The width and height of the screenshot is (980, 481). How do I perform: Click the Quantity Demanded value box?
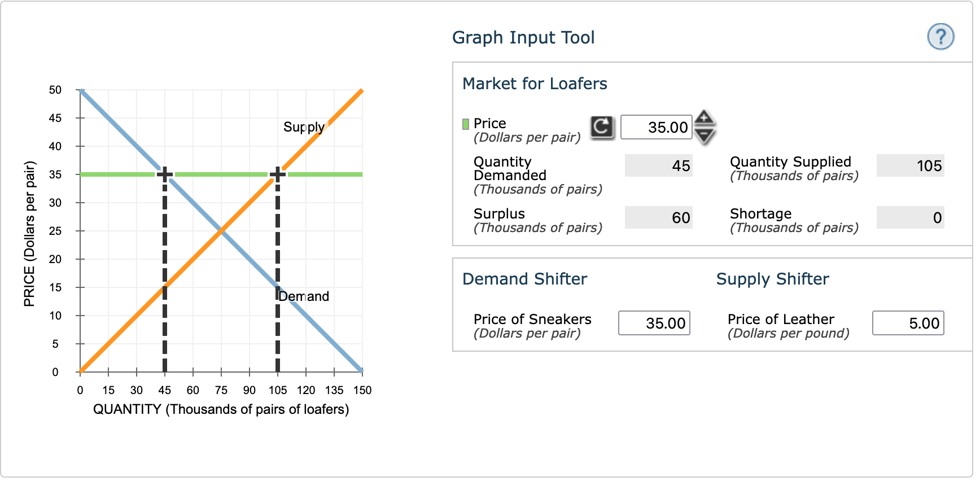[658, 165]
